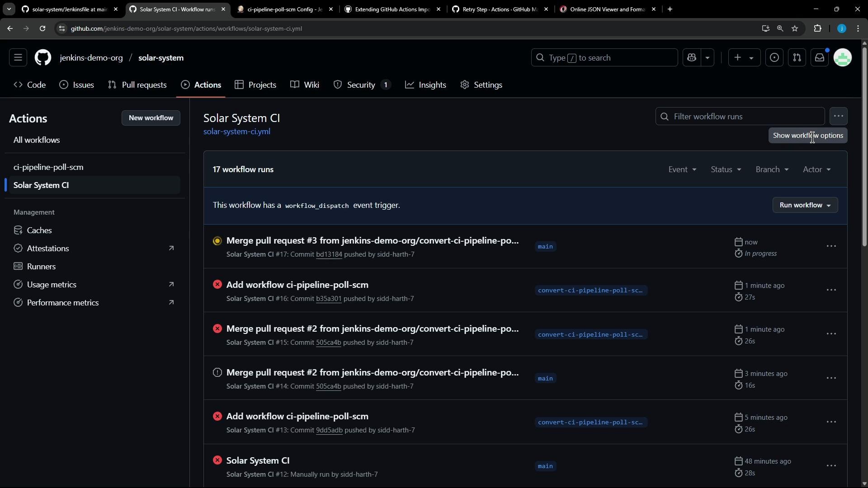This screenshot has width=868, height=488.
Task: Open options menu for run #16
Action: click(x=831, y=290)
